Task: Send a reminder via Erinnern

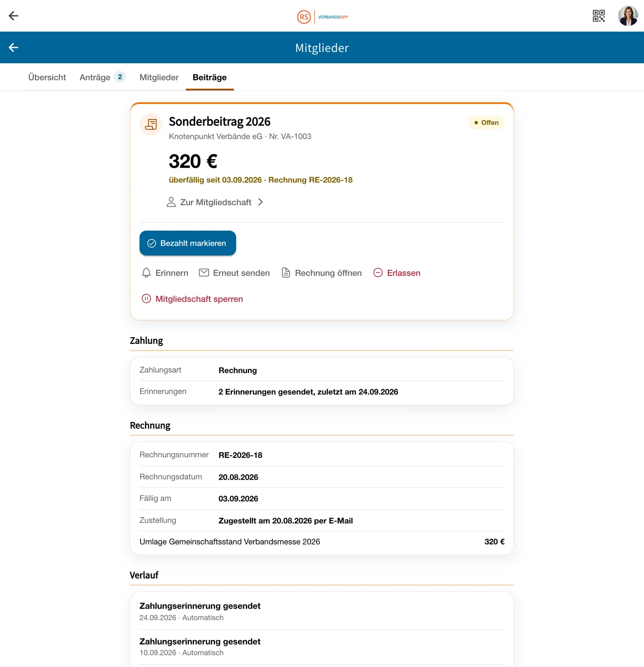Action: click(x=165, y=273)
